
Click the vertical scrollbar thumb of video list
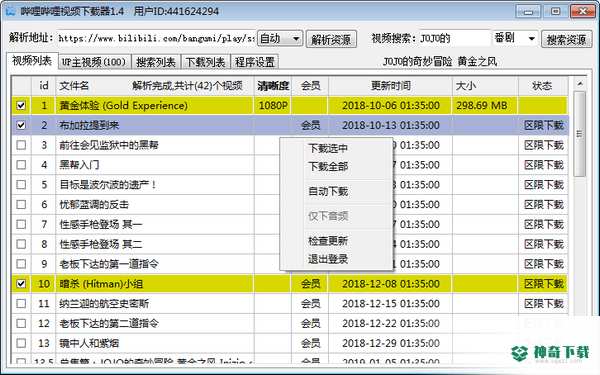tap(580, 134)
